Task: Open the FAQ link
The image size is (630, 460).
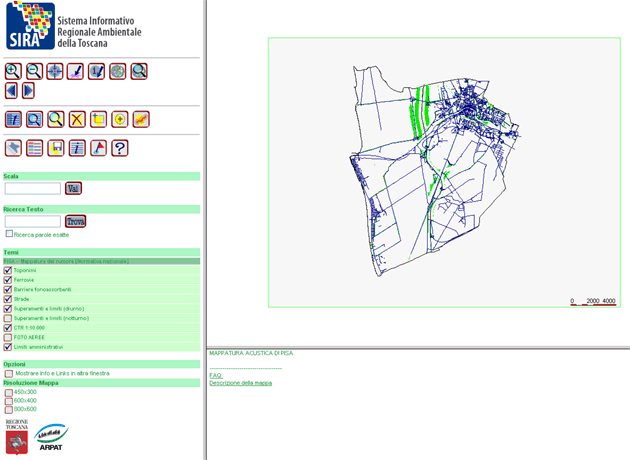Action: (215, 375)
